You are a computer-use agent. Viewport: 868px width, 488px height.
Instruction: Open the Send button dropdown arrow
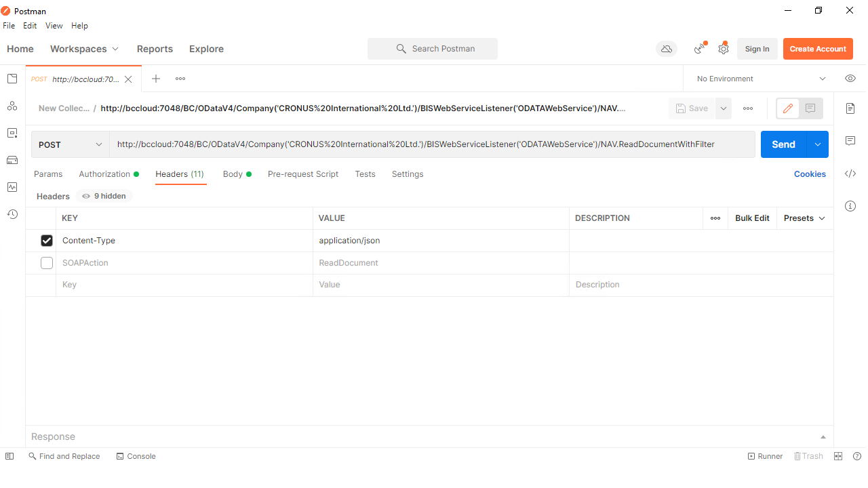818,144
